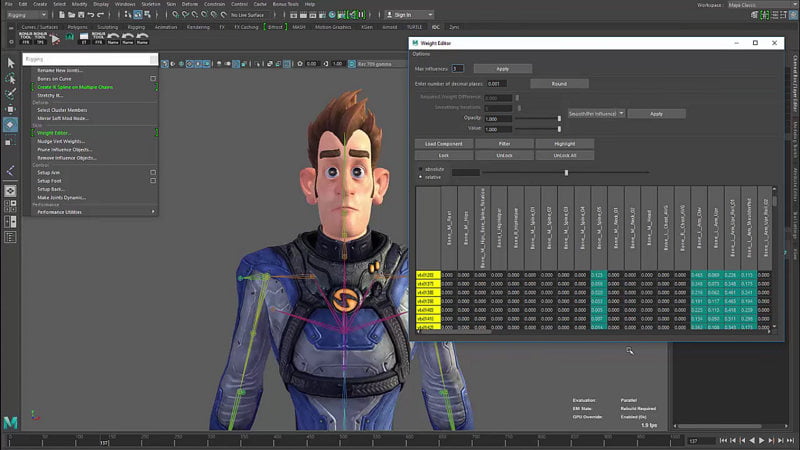Click the Maya logo icon bottom left
Screen dimensions: 800x450
[x=10, y=423]
